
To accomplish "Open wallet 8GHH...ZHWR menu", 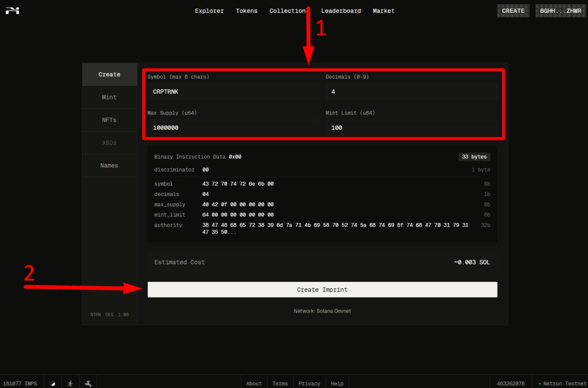I will 560,11.
